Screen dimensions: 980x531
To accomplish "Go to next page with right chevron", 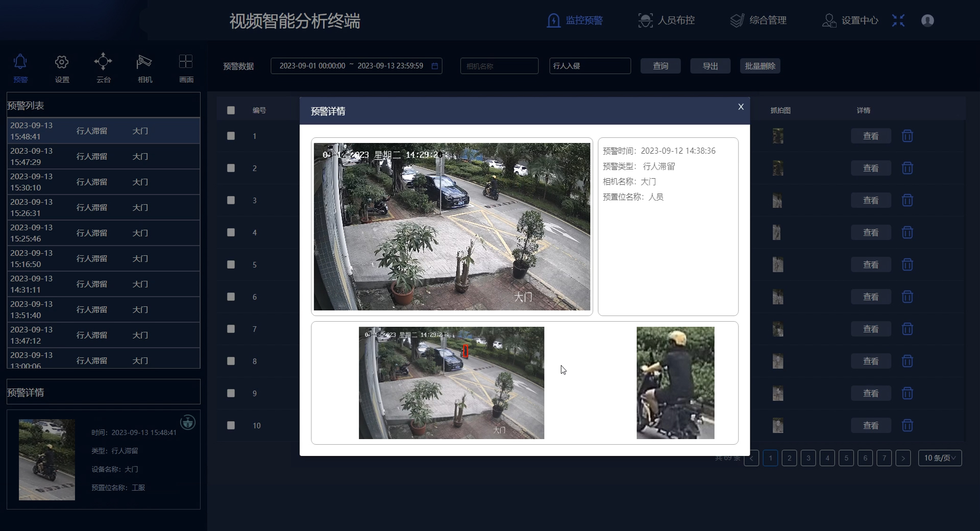I will point(903,458).
